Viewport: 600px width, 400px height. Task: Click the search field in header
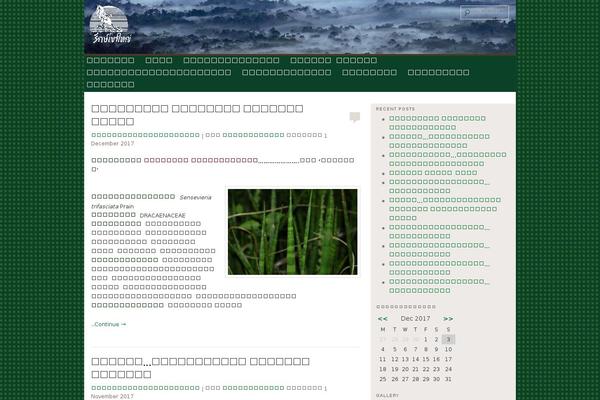[484, 13]
